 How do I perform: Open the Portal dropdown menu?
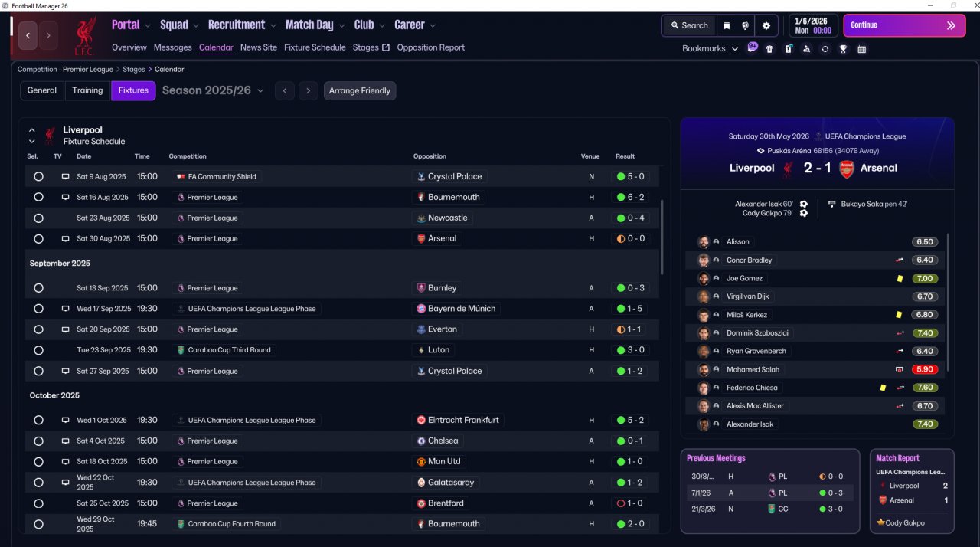(131, 25)
